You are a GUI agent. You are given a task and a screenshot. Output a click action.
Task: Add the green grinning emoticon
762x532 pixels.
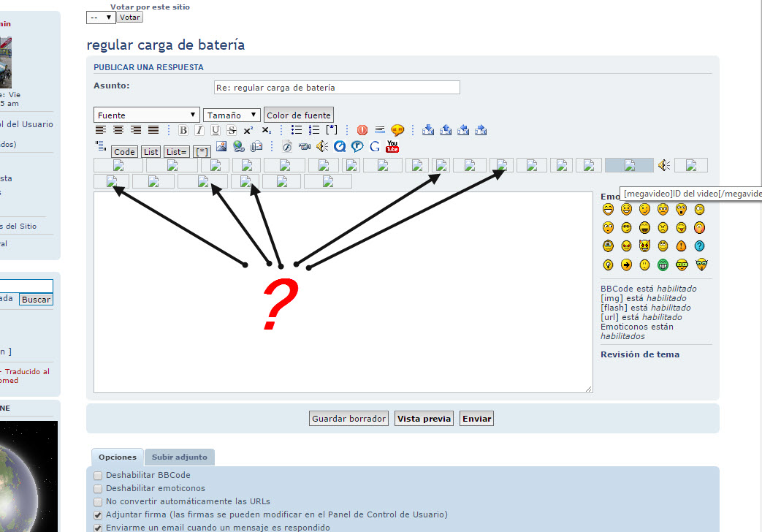pyautogui.click(x=663, y=265)
